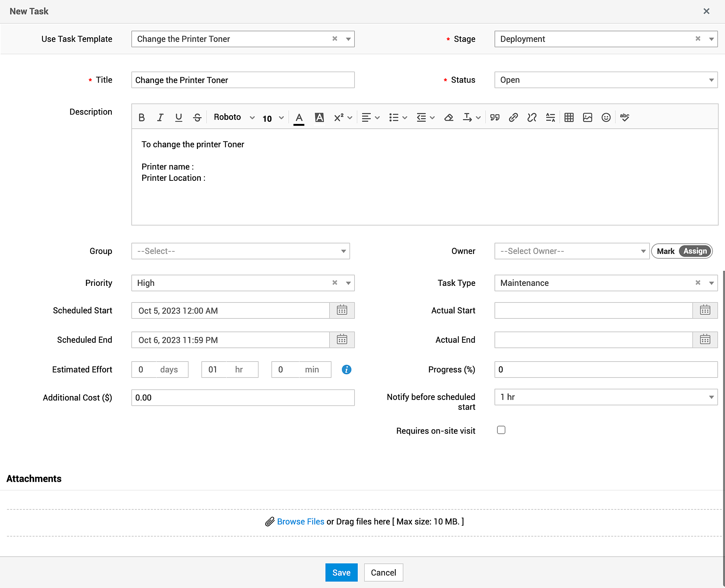725x588 pixels.
Task: Click the Save button
Action: [x=341, y=572]
